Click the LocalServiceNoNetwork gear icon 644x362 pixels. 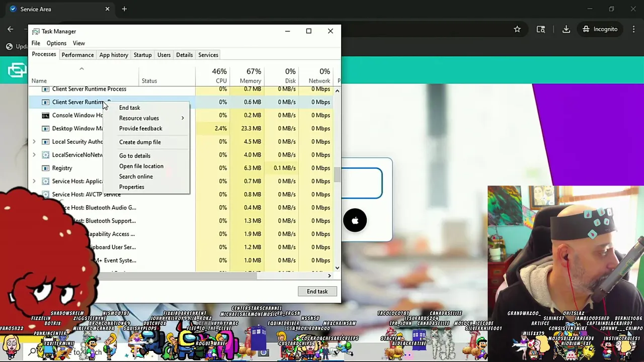point(45,155)
